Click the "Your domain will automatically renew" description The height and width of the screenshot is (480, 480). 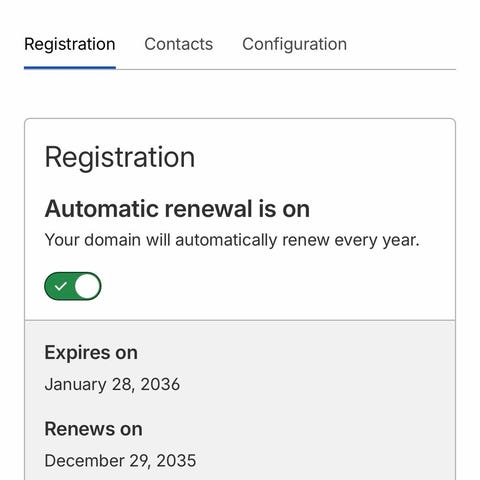232,240
